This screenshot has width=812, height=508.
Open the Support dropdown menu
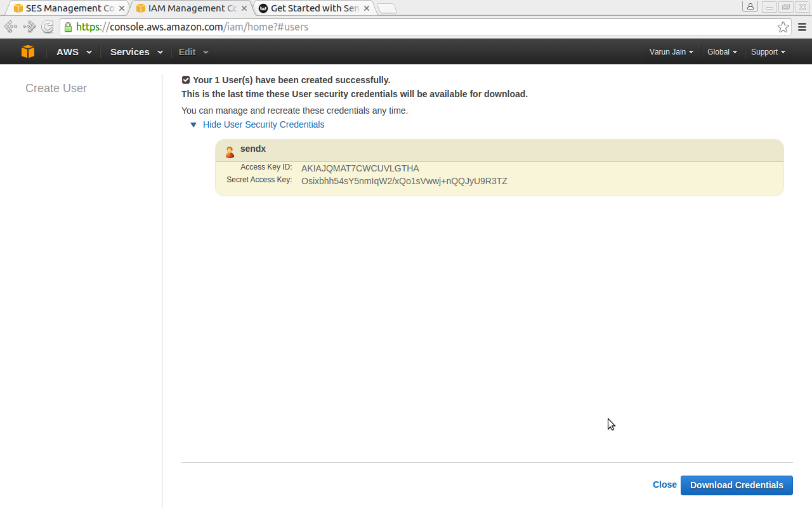click(x=768, y=52)
